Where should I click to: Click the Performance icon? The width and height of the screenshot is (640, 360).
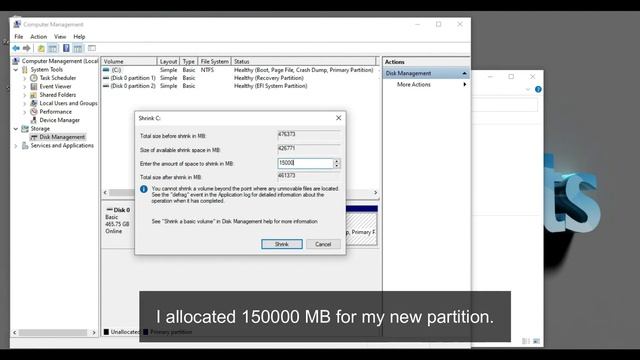point(34,111)
